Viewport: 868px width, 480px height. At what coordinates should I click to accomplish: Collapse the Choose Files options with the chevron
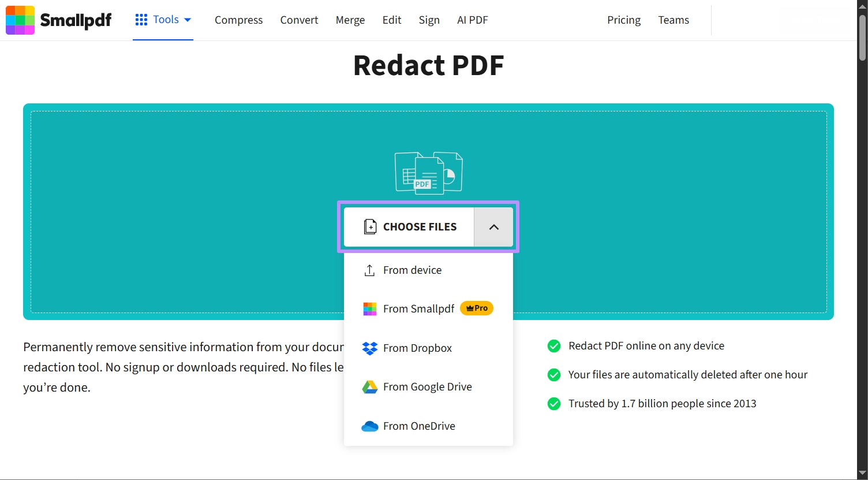494,226
